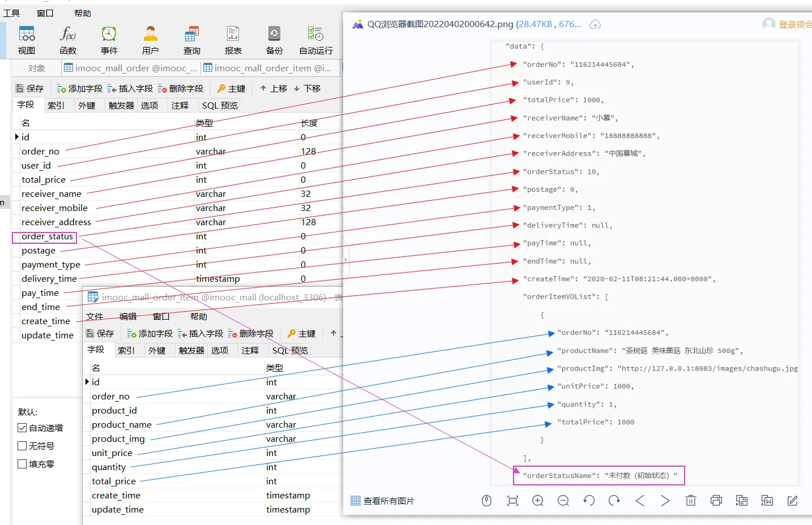
Task: Select the order_status field name
Action: 47,236
